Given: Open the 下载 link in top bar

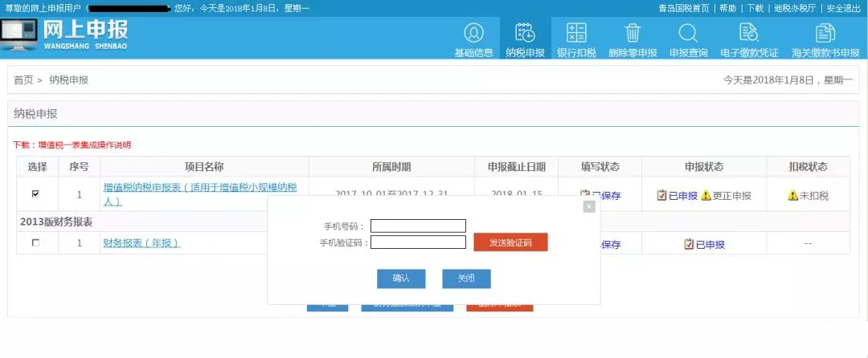Looking at the screenshot, I should [755, 8].
